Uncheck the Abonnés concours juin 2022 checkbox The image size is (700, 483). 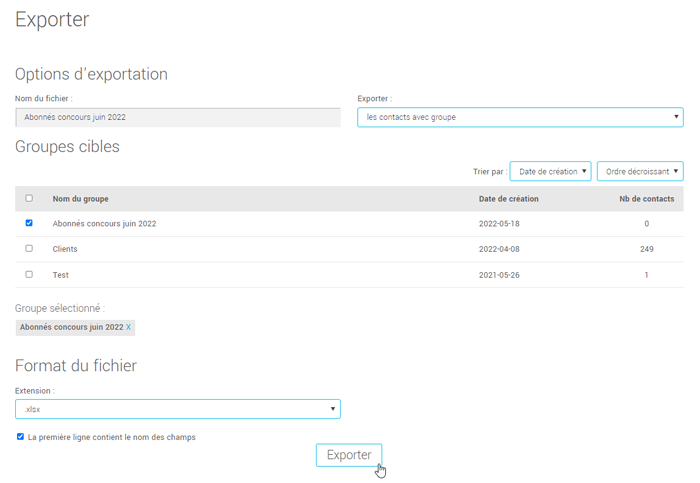click(29, 223)
